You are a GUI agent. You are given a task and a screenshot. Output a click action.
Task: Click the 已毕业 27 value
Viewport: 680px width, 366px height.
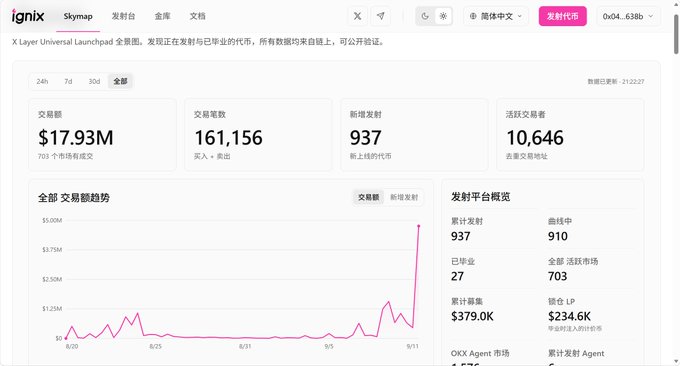tap(457, 276)
